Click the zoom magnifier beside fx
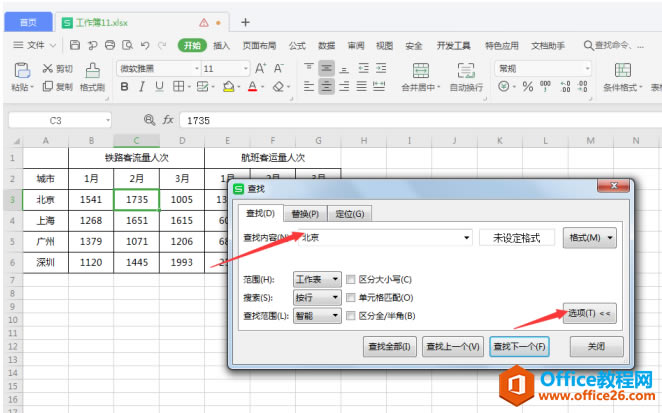662x413 pixels. coord(149,120)
